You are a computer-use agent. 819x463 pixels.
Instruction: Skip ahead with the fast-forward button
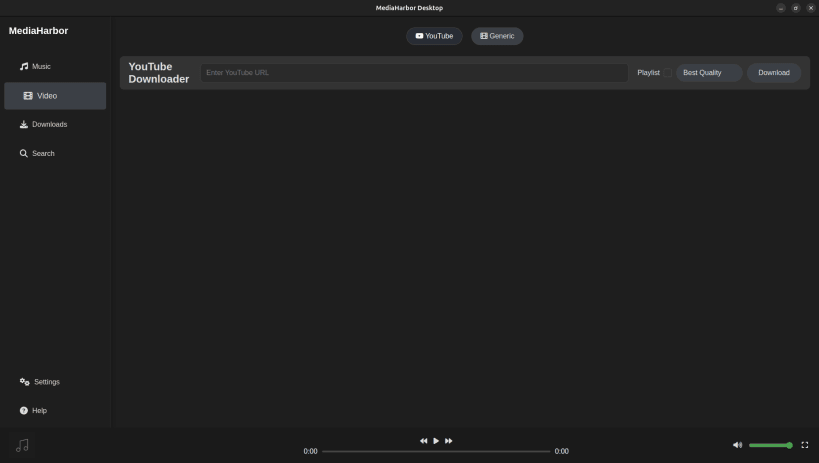pos(448,441)
